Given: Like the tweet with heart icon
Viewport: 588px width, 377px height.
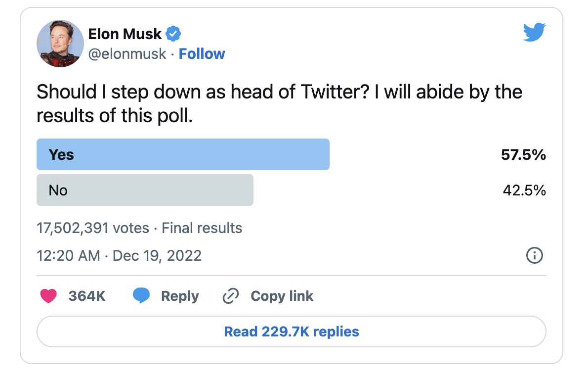Looking at the screenshot, I should tap(47, 296).
